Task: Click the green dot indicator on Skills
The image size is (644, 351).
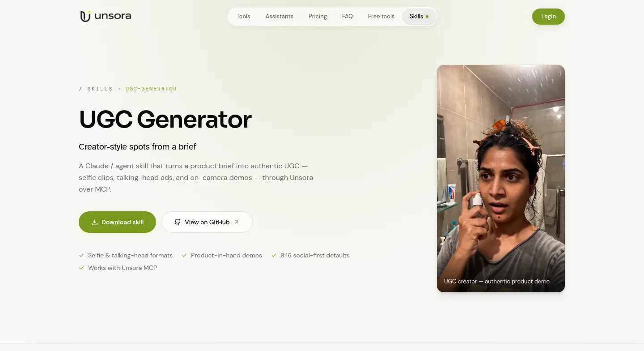Action: tap(427, 17)
